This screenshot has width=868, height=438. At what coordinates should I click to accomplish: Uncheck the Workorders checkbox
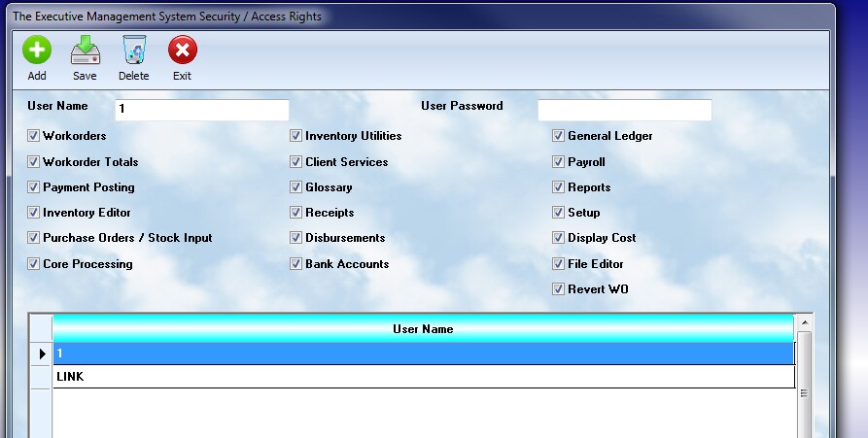34,136
